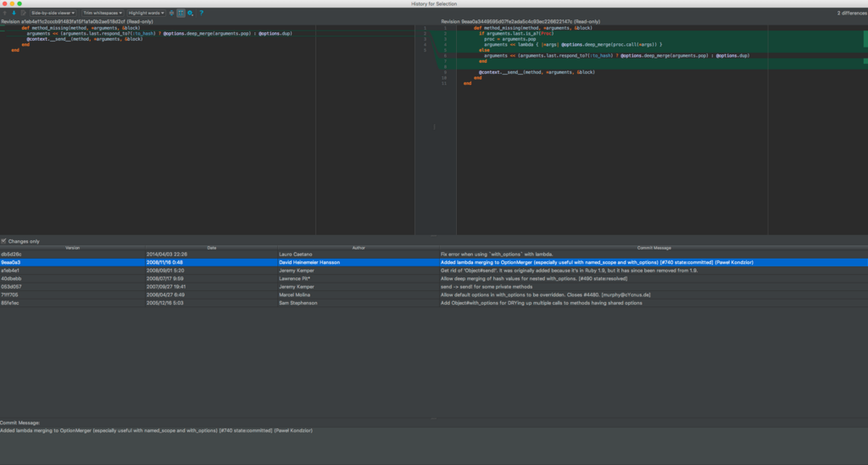The height and width of the screenshot is (465, 868).
Task: Click 'if arguments.last.is_a?(Proc)' line
Action: [x=516, y=33]
